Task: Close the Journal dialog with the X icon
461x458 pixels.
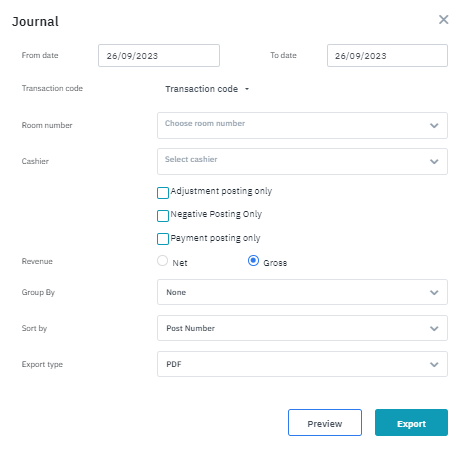Action: tap(443, 19)
